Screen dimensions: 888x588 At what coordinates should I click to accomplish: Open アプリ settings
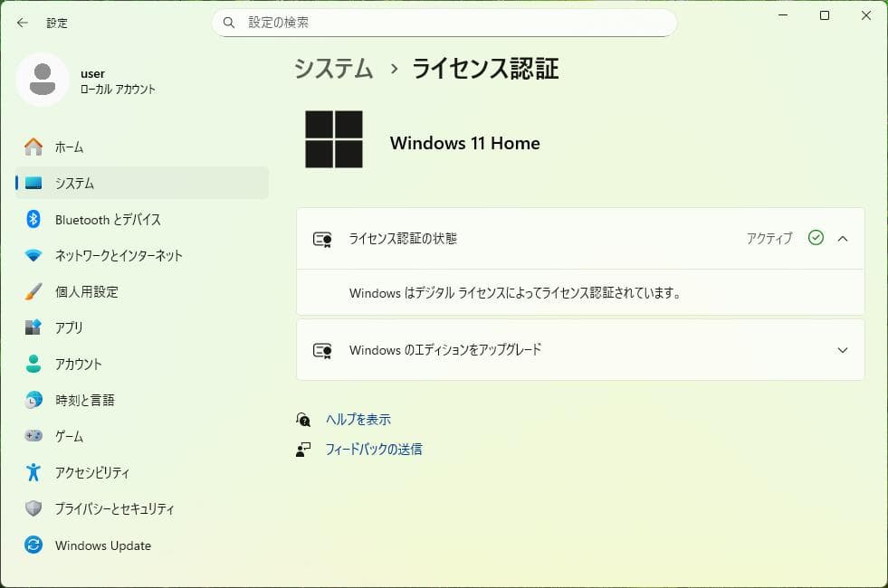click(142, 327)
